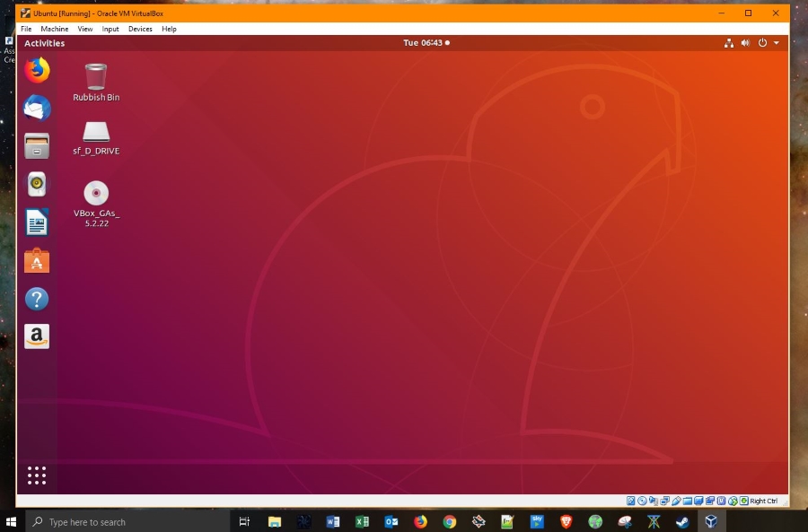Viewport: 808px width, 532px height.
Task: Open the VirtualBox Help menu
Action: click(x=169, y=29)
